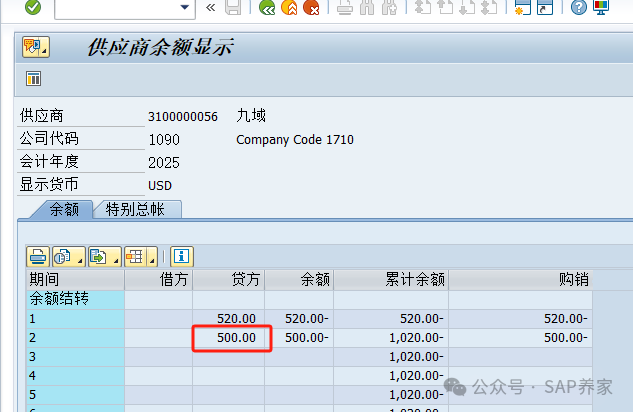Click period 2 balance 500.00- in 余额 column
633x412 pixels.
pos(307,338)
